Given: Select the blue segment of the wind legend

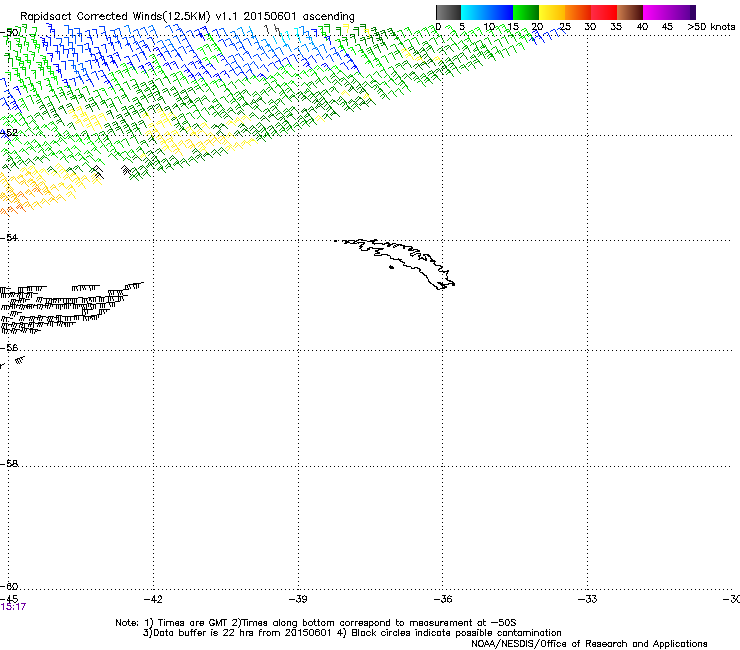Looking at the screenshot, I should tap(500, 12).
